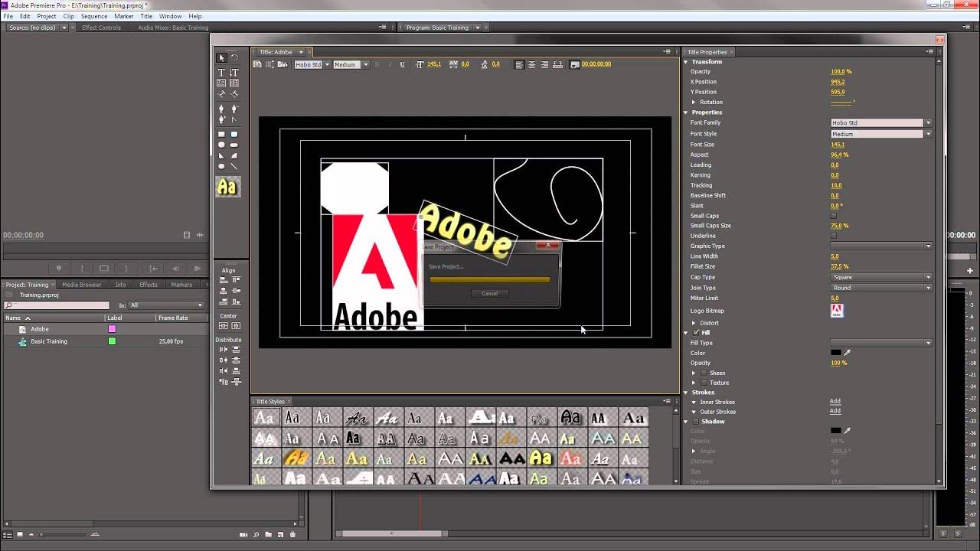The height and width of the screenshot is (551, 980).
Task: Select the Adobe title item in Project panel
Action: click(x=39, y=329)
